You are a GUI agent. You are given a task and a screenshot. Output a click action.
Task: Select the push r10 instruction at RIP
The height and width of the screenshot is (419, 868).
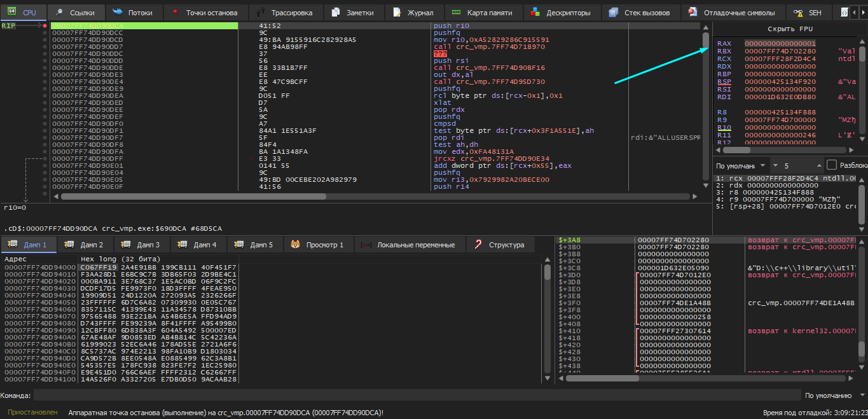[x=451, y=25]
